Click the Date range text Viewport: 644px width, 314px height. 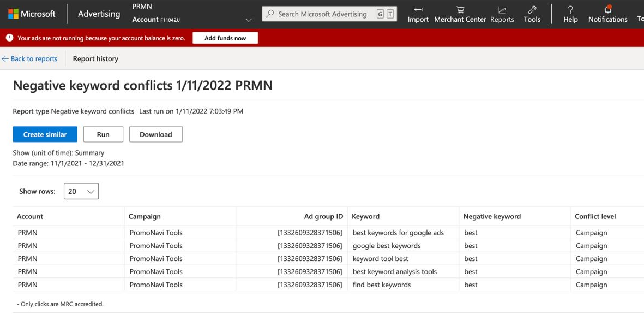click(69, 163)
